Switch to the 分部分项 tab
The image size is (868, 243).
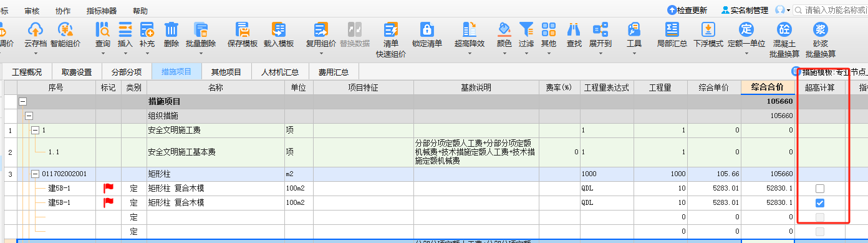tap(127, 72)
